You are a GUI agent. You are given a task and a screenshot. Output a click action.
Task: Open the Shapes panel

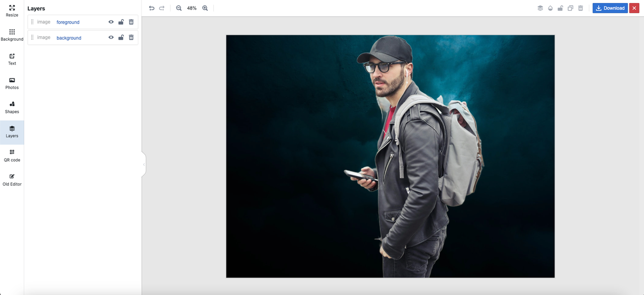[x=12, y=108]
